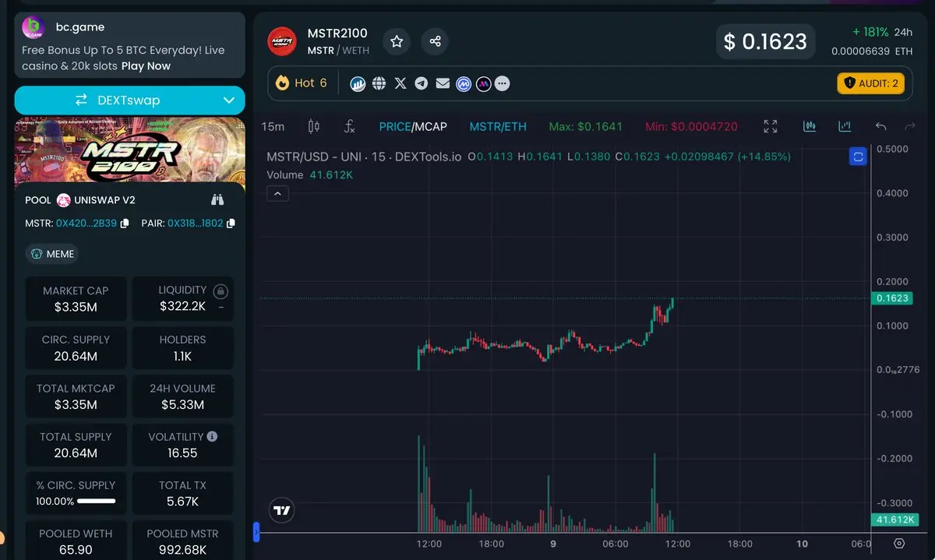Open the chart link icon beside Hot 6
935x560 pixels.
(x=358, y=83)
